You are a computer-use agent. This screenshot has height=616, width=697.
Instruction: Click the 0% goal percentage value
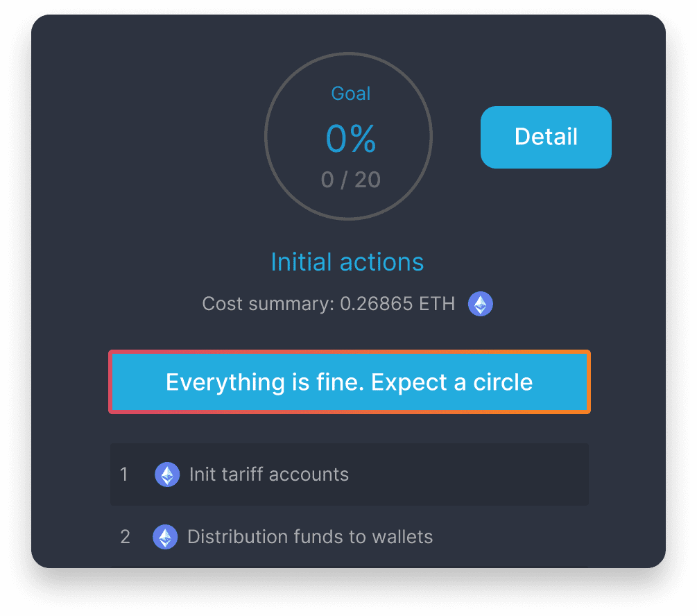pos(351,139)
